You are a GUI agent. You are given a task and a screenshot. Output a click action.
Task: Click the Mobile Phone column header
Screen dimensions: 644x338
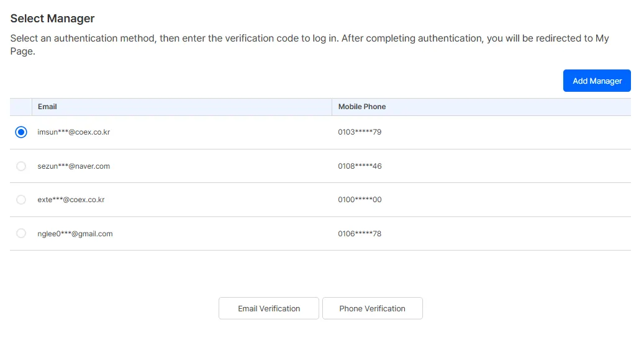pyautogui.click(x=362, y=107)
